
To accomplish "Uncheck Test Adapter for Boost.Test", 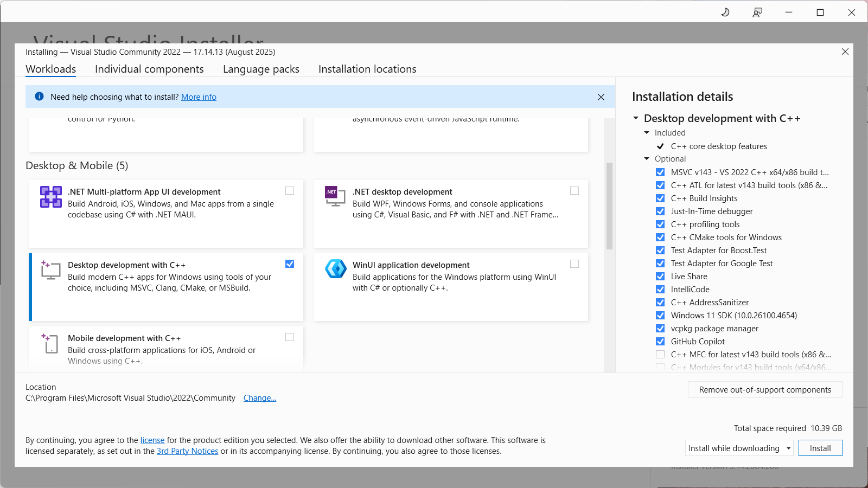I will (660, 251).
